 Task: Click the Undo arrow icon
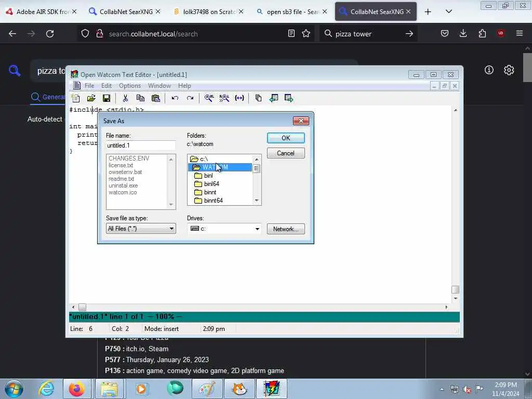tap(175, 98)
